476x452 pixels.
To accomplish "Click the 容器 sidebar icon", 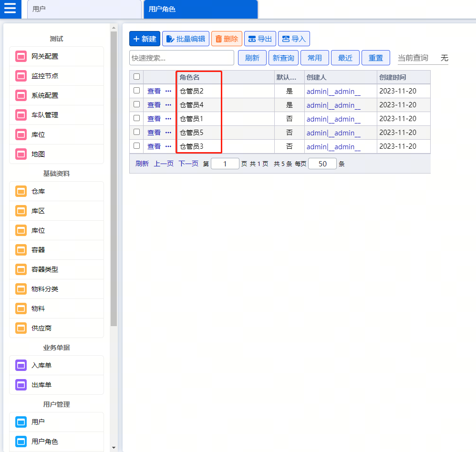I will coord(21,250).
